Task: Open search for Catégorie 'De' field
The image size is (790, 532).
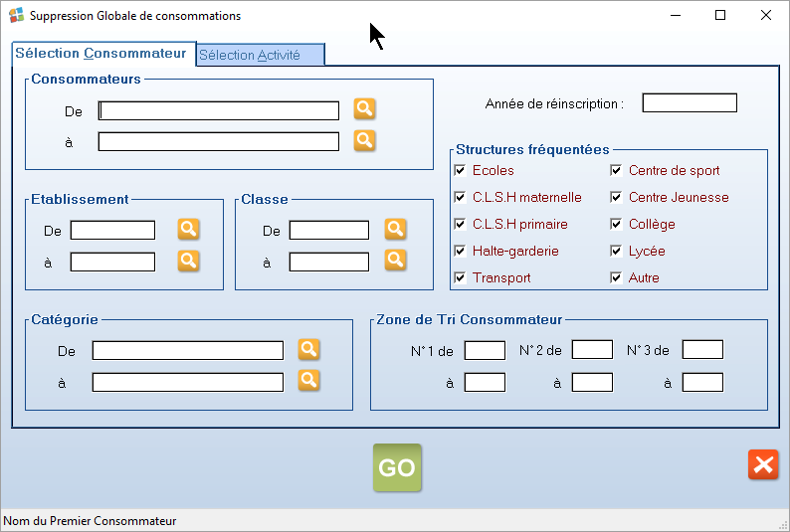Action: (309, 350)
